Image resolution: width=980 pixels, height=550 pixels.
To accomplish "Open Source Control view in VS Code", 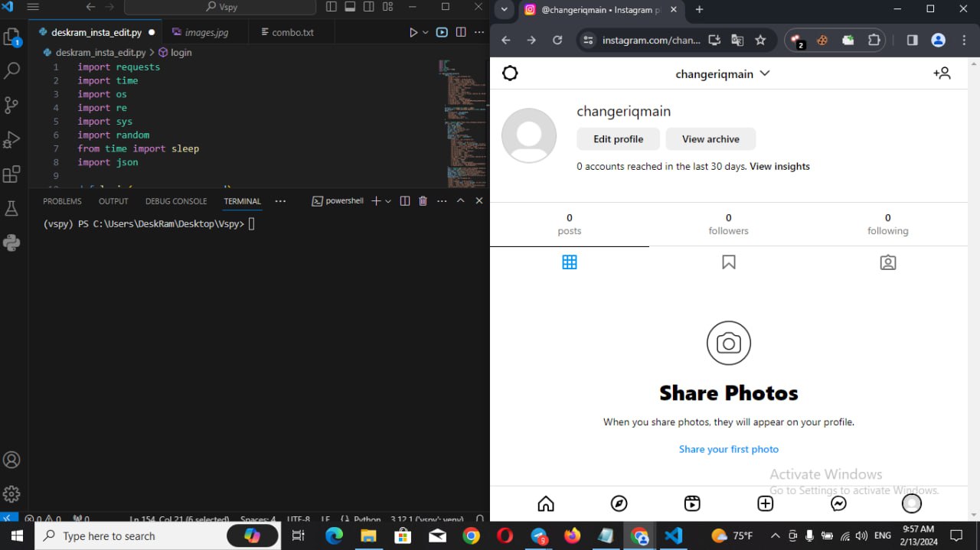I will [11, 105].
